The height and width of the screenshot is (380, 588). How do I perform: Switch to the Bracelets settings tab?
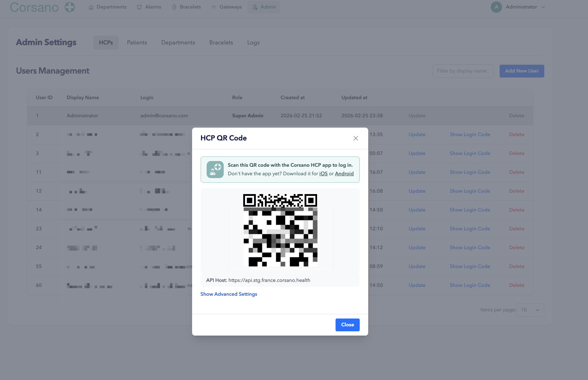(221, 43)
